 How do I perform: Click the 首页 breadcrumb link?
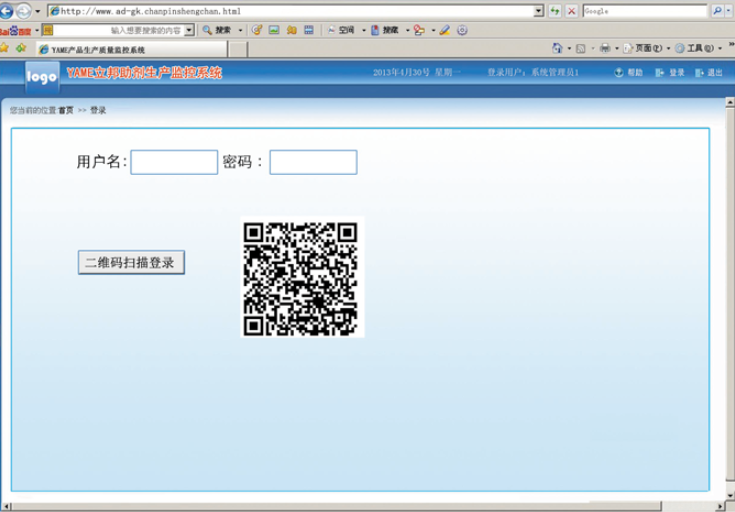[x=66, y=110]
